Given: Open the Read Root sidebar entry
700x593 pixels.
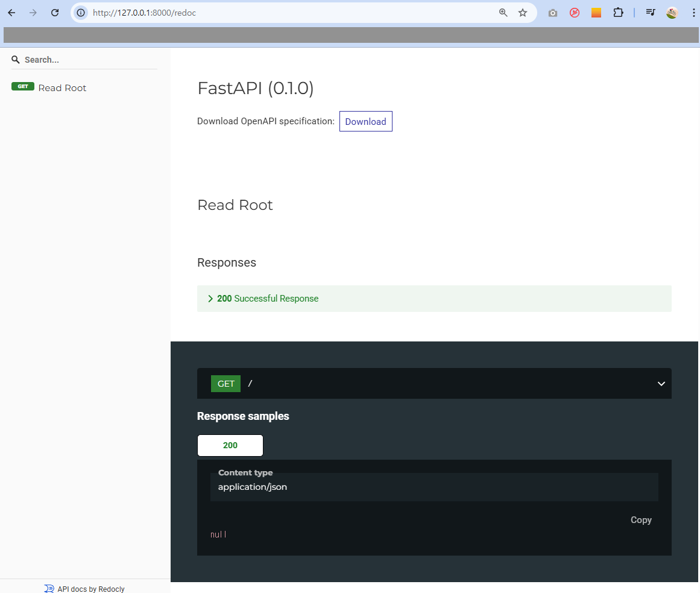Looking at the screenshot, I should 62,88.
